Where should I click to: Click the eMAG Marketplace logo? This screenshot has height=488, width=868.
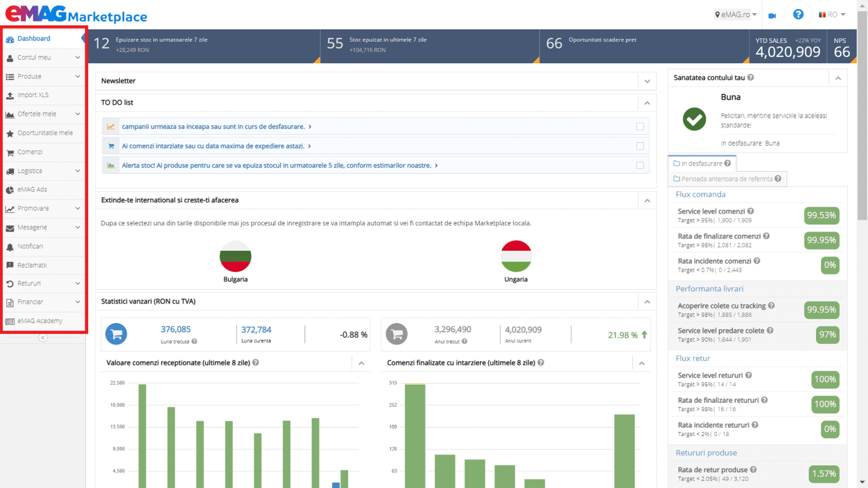76,14
